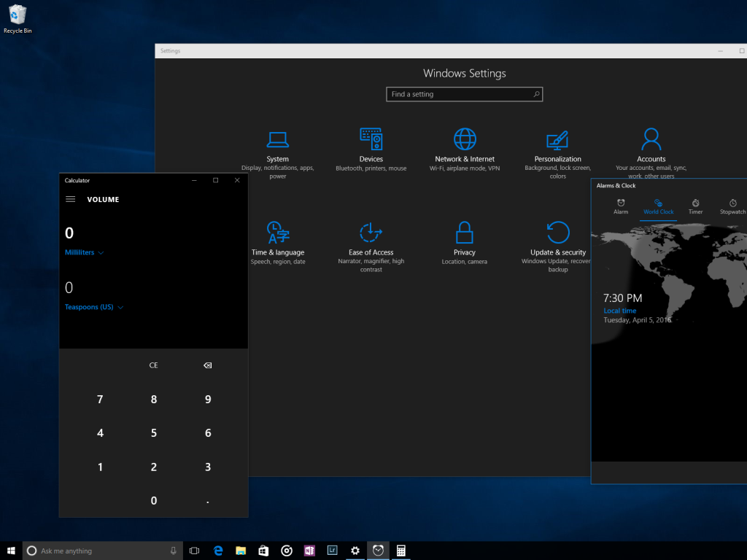The image size is (747, 560).
Task: Click Cortana Ask me anything search box
Action: point(102,551)
